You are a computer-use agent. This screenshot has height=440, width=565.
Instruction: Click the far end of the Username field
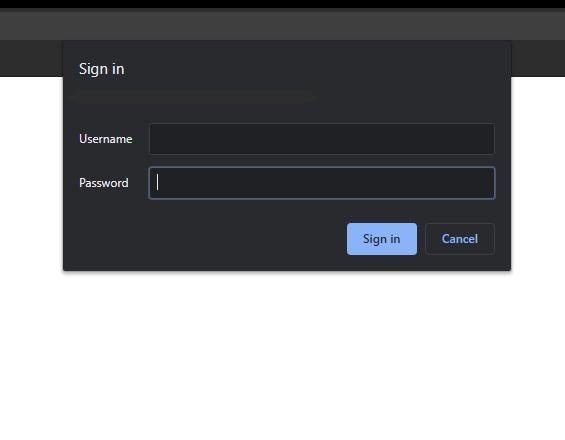pyautogui.click(x=485, y=139)
